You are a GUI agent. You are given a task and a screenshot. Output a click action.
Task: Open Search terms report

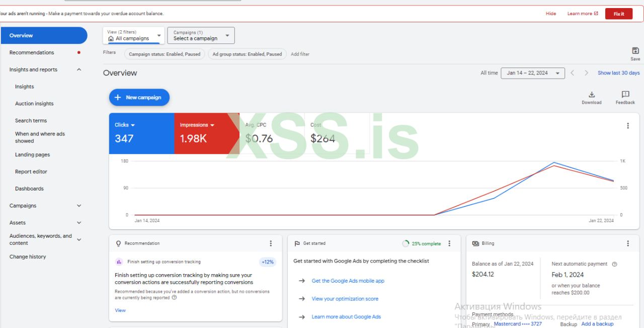pyautogui.click(x=31, y=121)
